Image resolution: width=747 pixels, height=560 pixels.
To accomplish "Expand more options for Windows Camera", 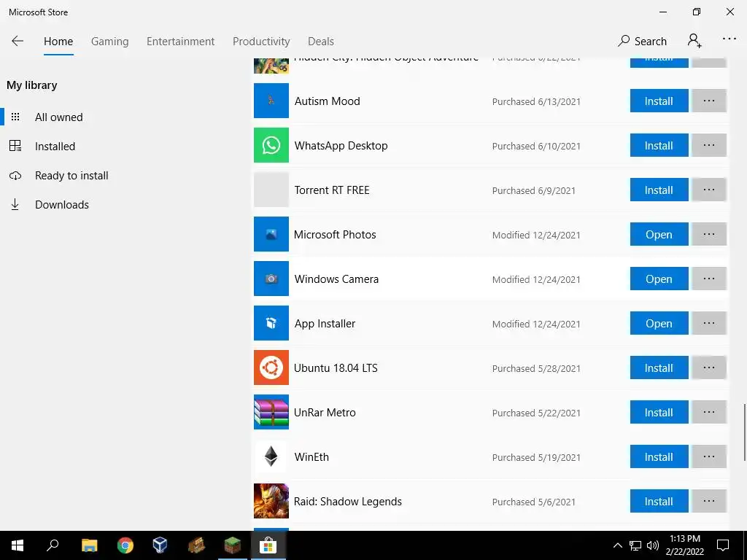I will (709, 279).
